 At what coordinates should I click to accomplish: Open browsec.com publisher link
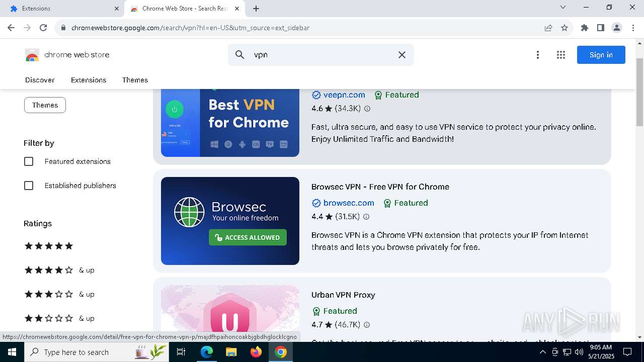tap(349, 203)
